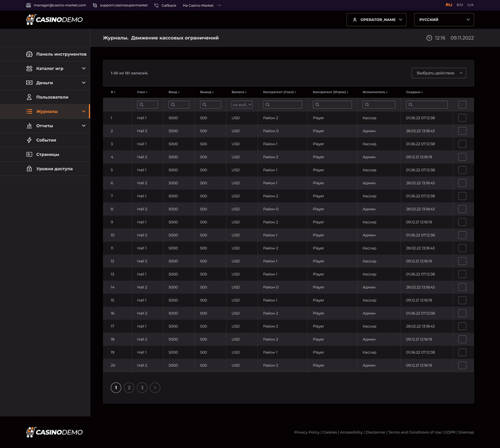
Task: Click the Узел column search field
Action: [147, 104]
